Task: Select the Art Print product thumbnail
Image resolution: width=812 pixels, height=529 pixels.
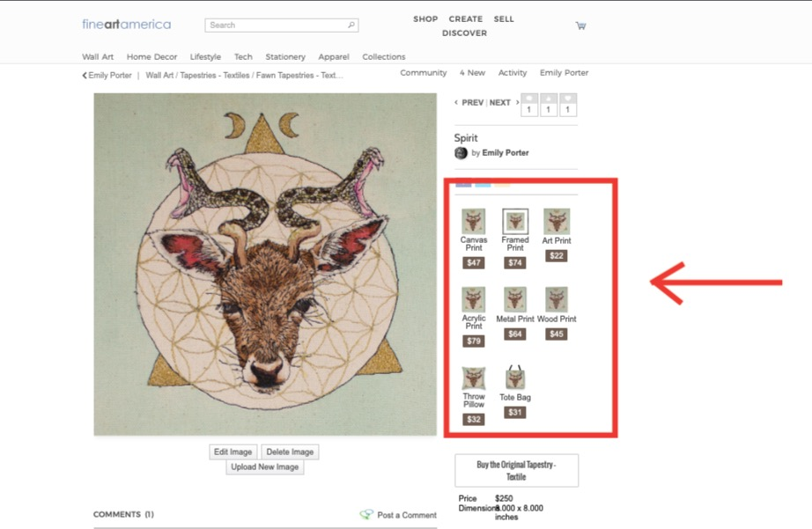Action: coord(557,221)
